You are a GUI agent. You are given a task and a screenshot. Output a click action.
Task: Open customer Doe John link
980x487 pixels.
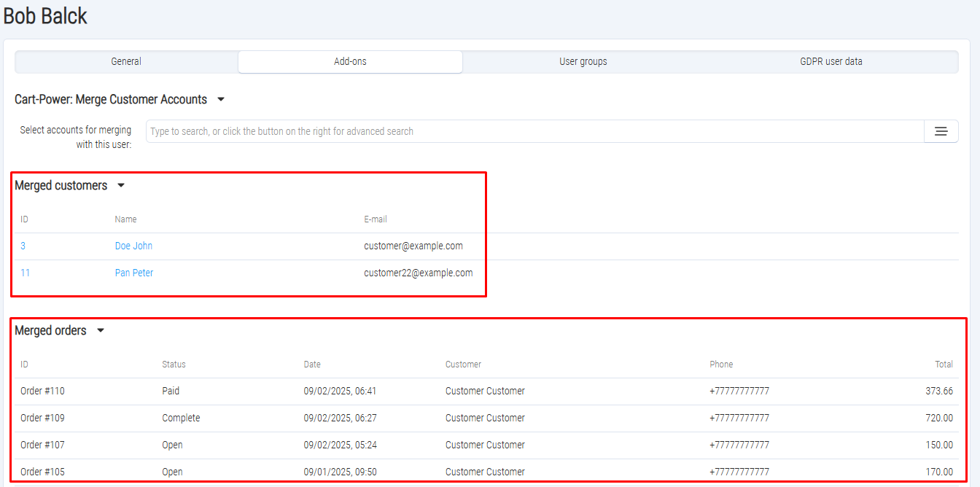(133, 246)
